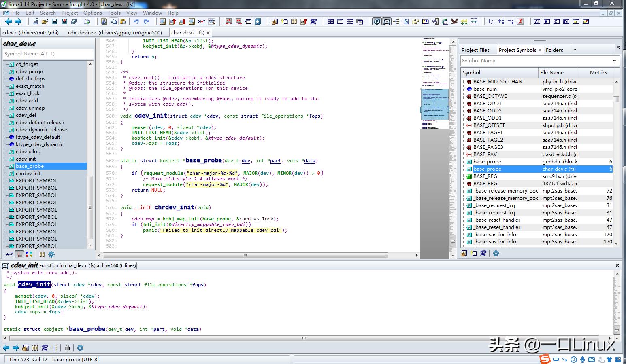Expand the project panel tabs overflow arrow
The image size is (626, 364).
pyautogui.click(x=575, y=50)
